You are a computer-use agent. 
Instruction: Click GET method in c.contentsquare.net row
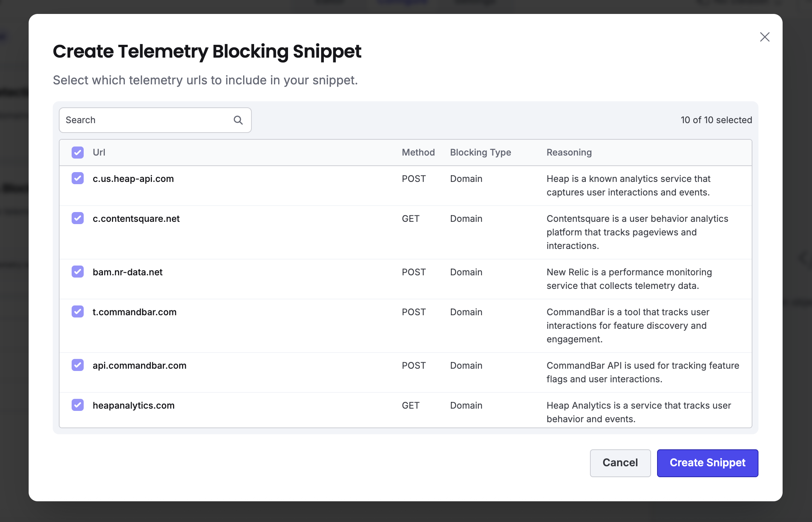[x=411, y=219]
